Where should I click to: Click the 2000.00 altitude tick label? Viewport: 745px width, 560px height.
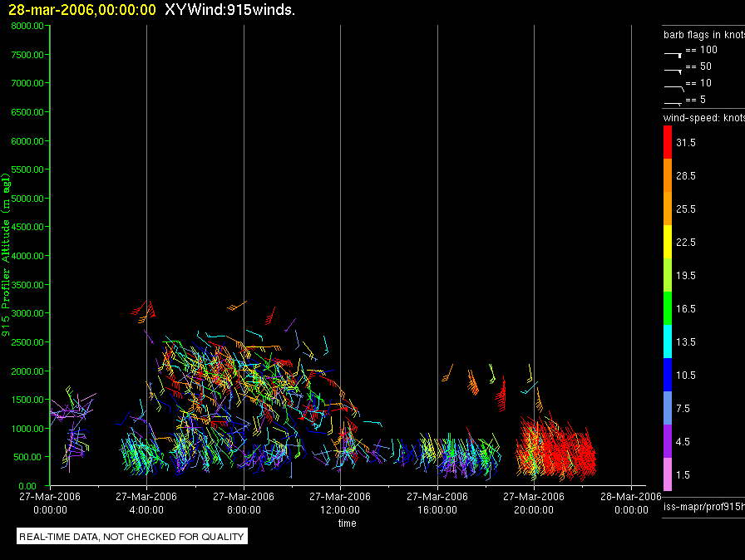coord(27,371)
